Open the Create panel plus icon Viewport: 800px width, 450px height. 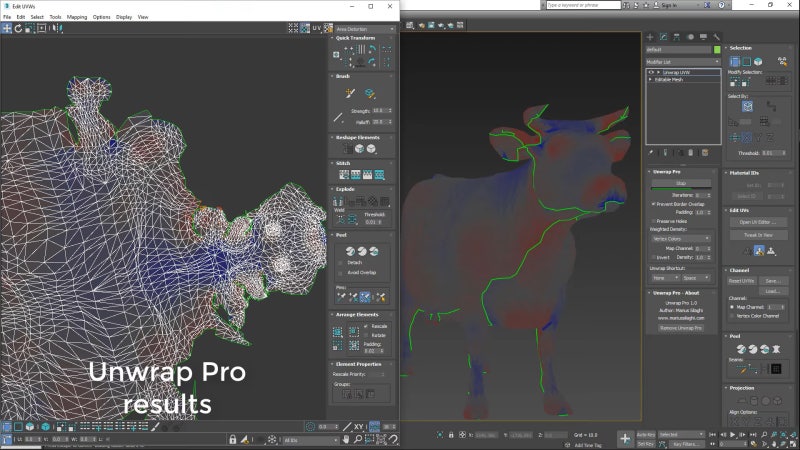click(x=650, y=37)
